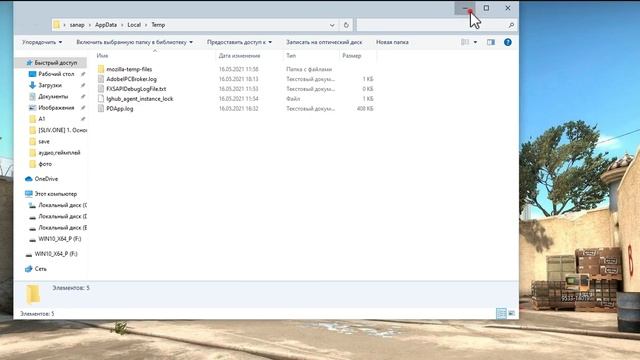Select the PDApp.log file icon
640x360 pixels.
(101, 109)
